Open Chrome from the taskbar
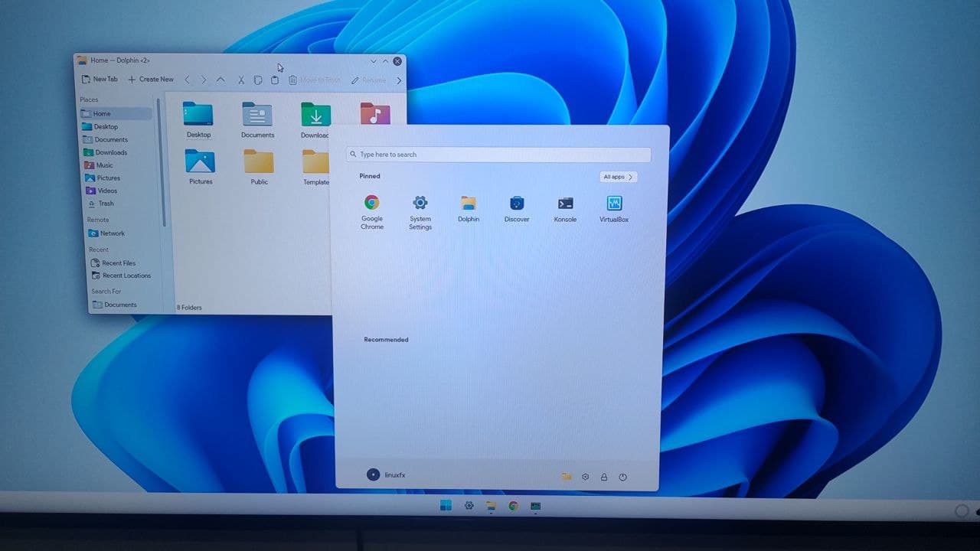This screenshot has width=980, height=551. tap(513, 506)
